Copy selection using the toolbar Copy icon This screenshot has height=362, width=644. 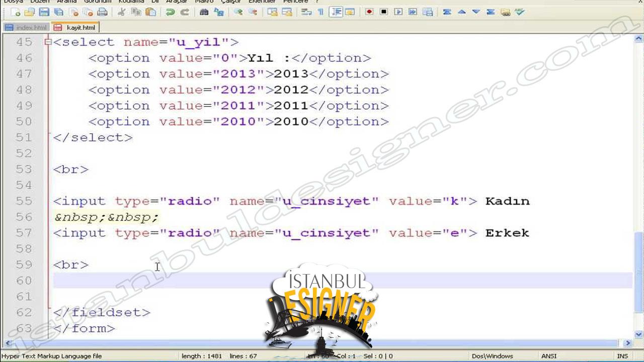tap(136, 12)
